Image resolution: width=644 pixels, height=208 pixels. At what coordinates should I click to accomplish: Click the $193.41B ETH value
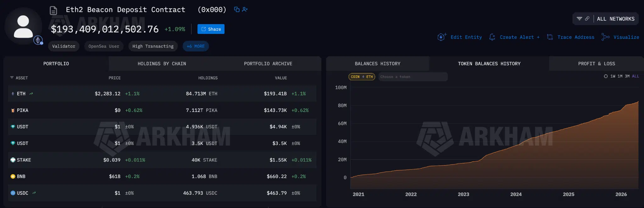point(275,93)
